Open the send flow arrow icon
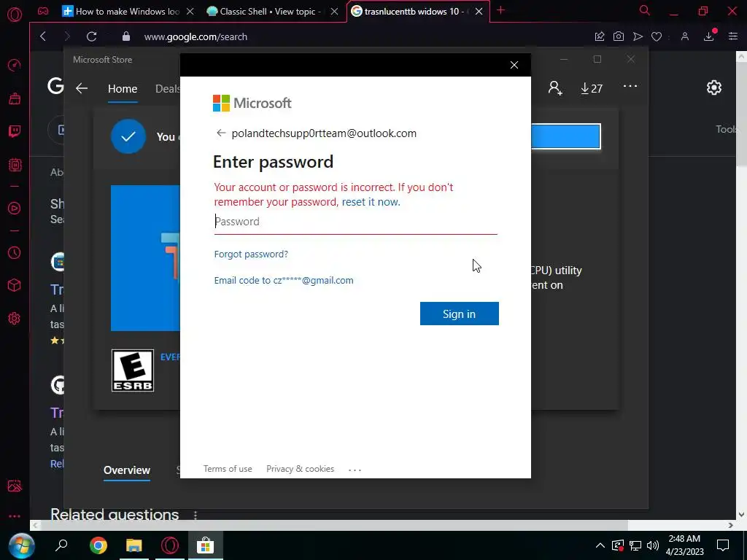747x560 pixels. (638, 36)
